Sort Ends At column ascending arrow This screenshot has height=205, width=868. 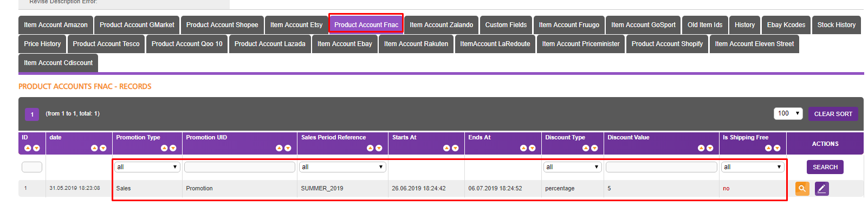coord(523,148)
